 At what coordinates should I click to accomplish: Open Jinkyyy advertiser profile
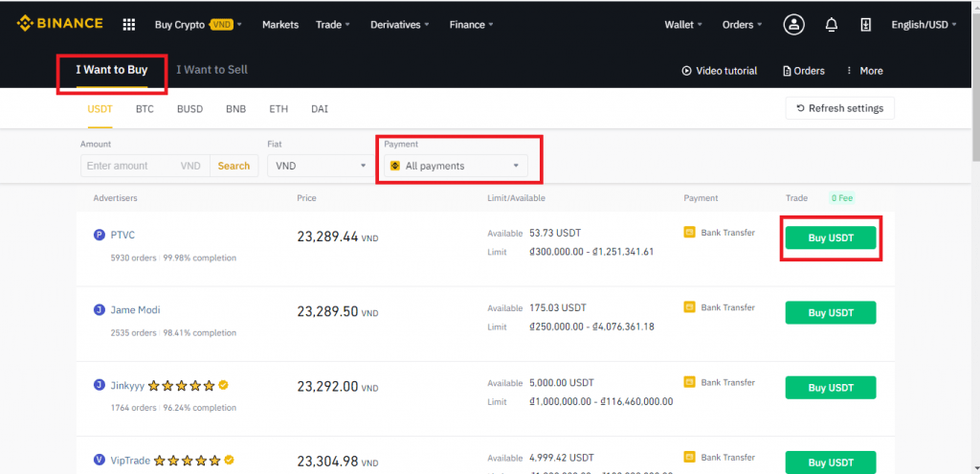coord(127,385)
